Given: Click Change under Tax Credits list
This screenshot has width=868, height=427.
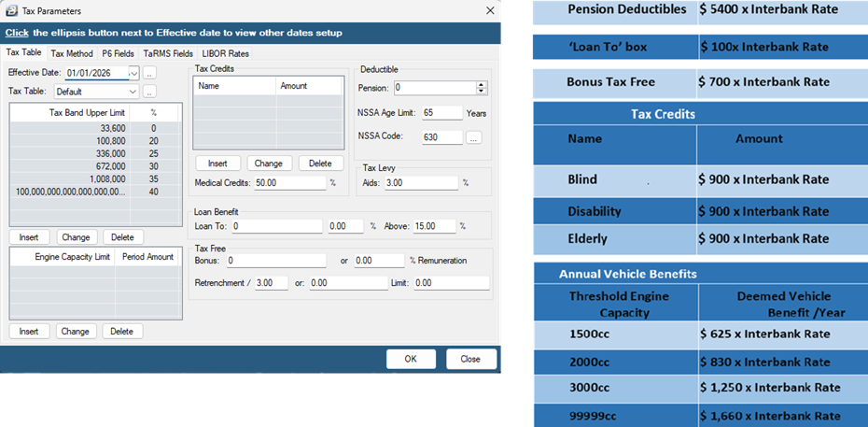Looking at the screenshot, I should [x=269, y=164].
